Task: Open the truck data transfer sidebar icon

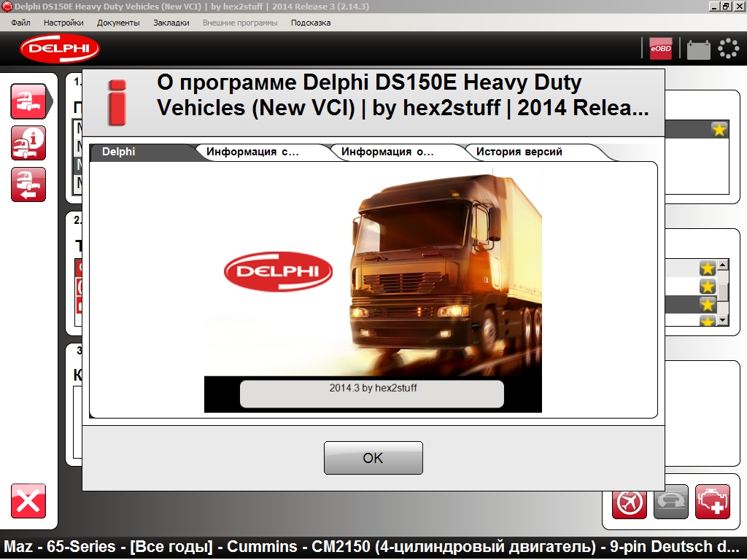Action: pyautogui.click(x=28, y=184)
